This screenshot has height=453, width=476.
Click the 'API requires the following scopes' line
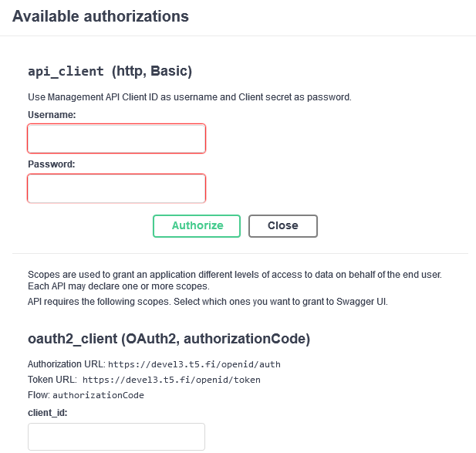coord(207,302)
